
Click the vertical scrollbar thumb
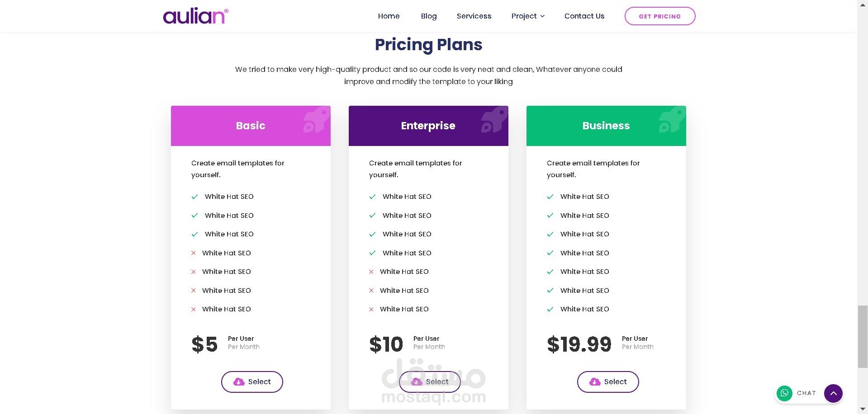click(863, 336)
